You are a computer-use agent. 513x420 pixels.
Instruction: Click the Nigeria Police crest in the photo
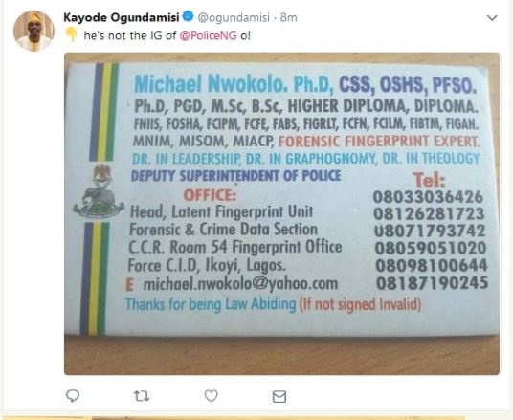pyautogui.click(x=99, y=191)
